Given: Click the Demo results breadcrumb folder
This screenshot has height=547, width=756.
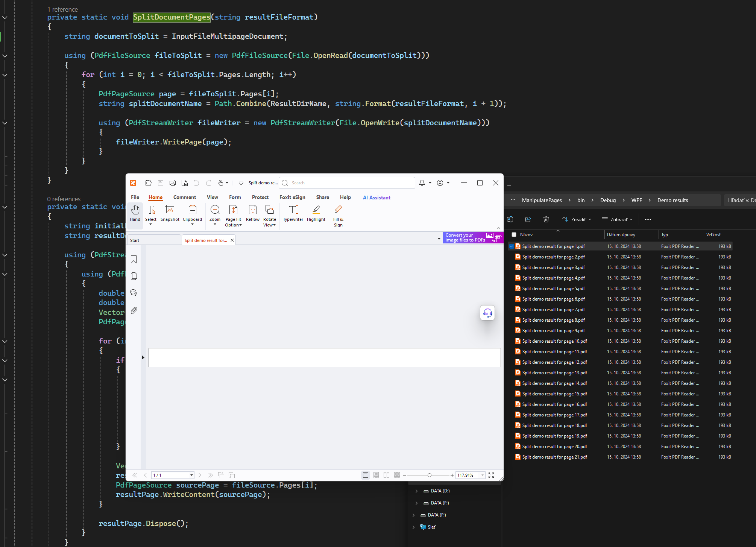Looking at the screenshot, I should point(673,200).
